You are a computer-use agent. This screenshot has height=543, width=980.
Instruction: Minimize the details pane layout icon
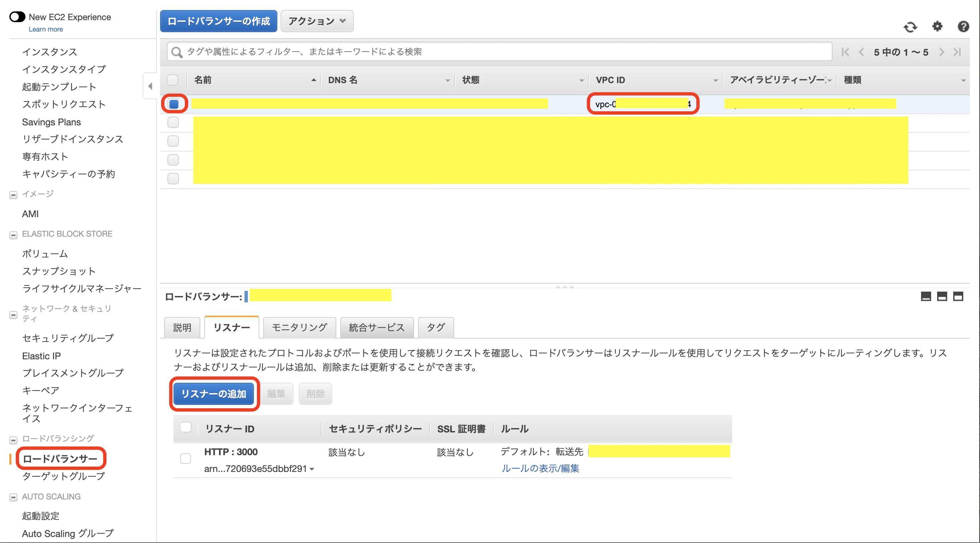926,296
